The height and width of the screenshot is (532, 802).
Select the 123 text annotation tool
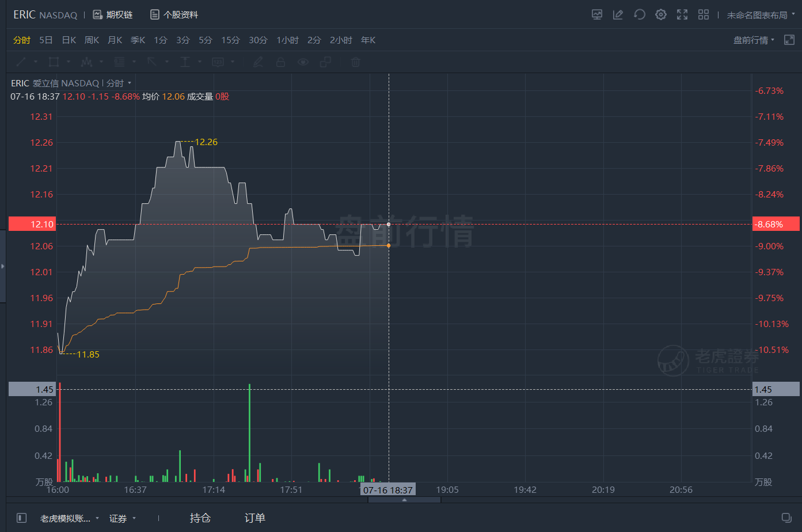(218, 62)
